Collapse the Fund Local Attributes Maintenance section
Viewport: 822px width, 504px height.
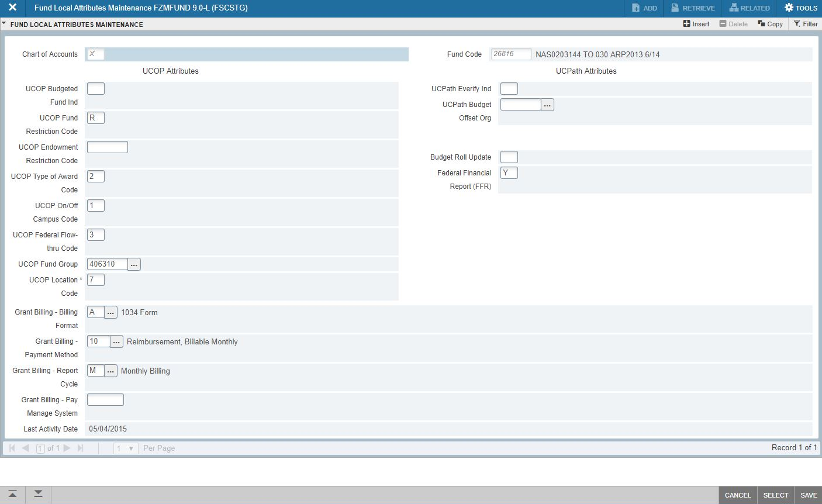coord(5,24)
